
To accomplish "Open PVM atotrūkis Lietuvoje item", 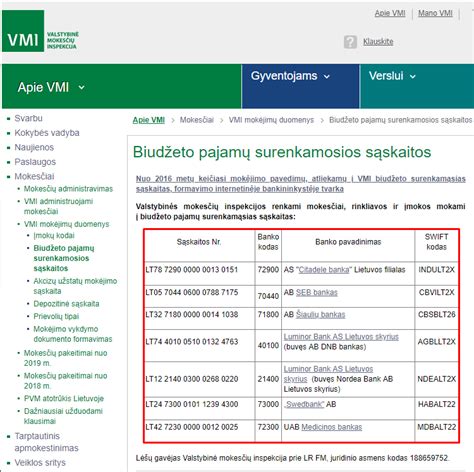I will coord(64,399).
